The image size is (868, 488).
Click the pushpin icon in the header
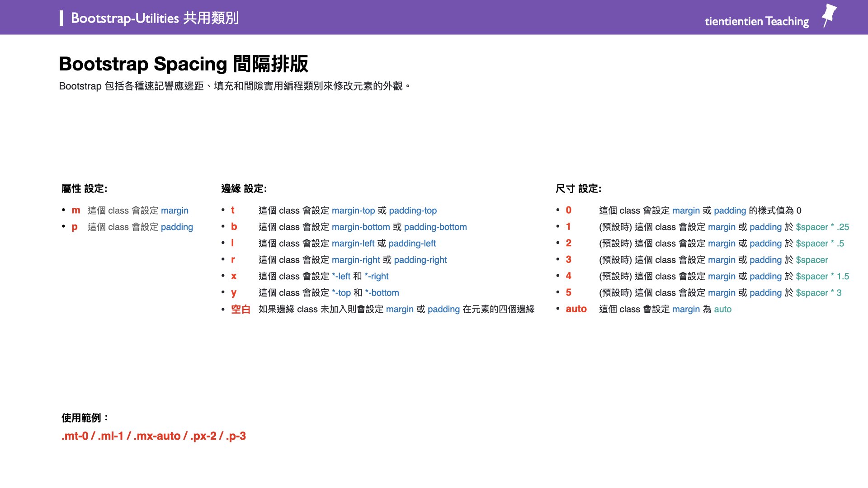(830, 16)
